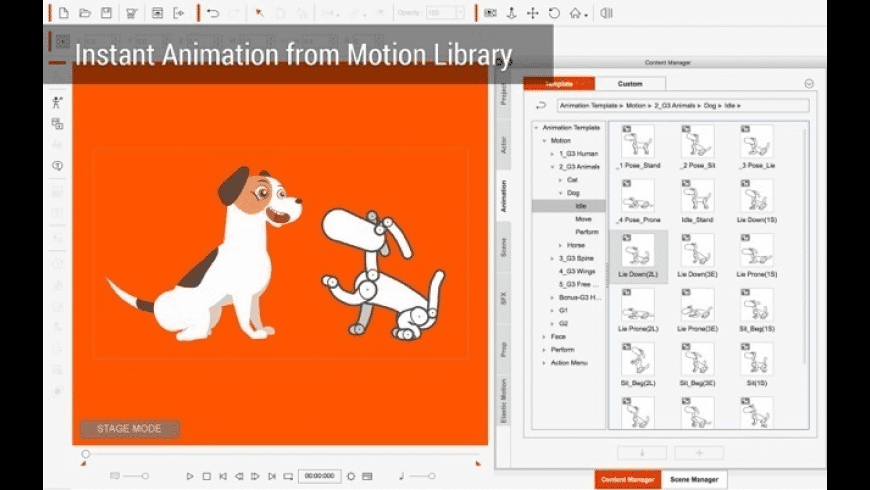
Task: Step to the next frame
Action: click(255, 476)
